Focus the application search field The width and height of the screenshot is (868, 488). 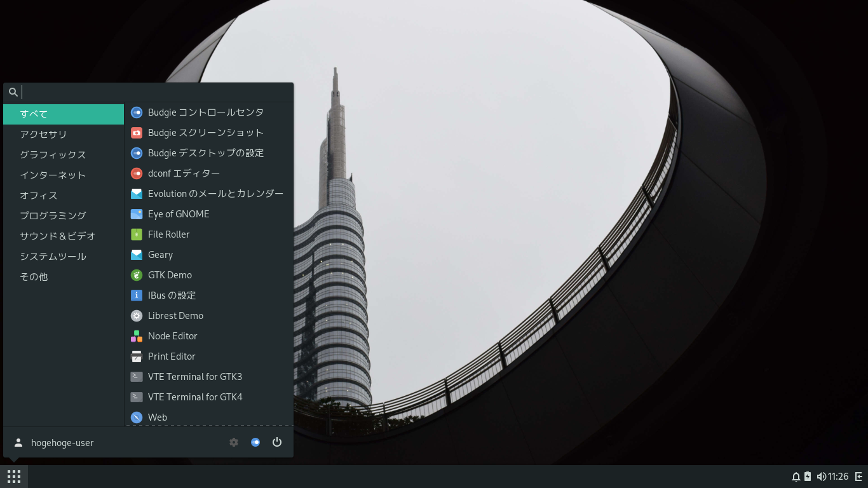[x=149, y=92]
